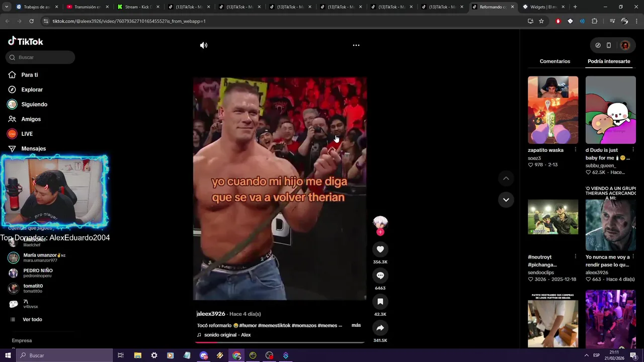644x362 pixels.
Task: Click the TikTok logo
Action: tap(26, 41)
